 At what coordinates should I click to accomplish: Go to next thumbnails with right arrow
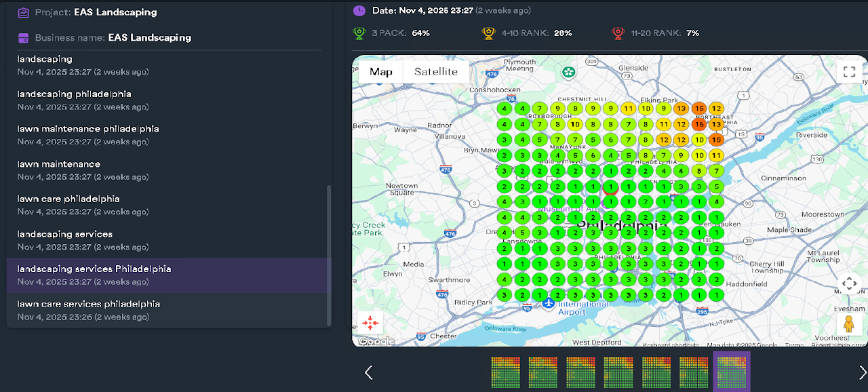click(x=862, y=372)
